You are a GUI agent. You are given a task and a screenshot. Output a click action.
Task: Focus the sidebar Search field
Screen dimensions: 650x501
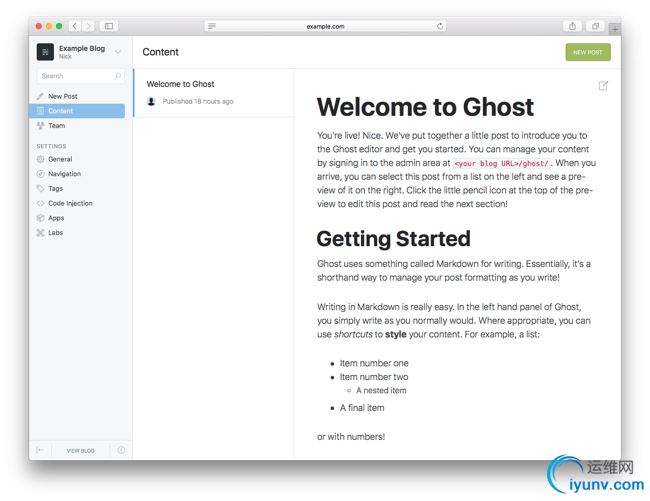[x=80, y=76]
